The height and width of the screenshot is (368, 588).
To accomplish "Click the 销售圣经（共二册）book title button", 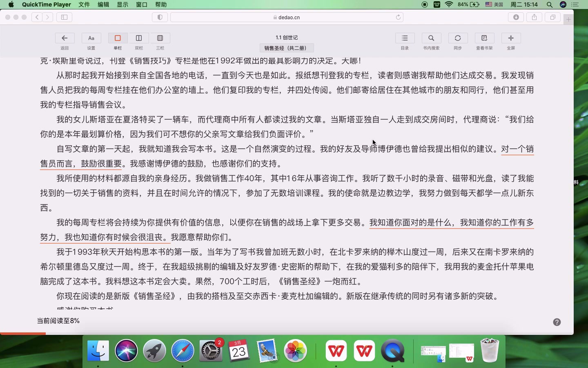I will [x=286, y=48].
